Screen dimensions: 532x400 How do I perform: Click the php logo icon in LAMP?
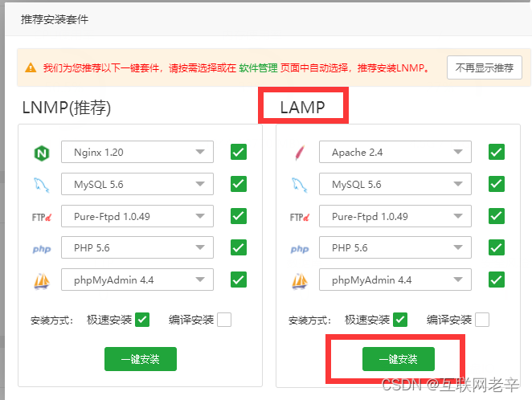tap(300, 249)
